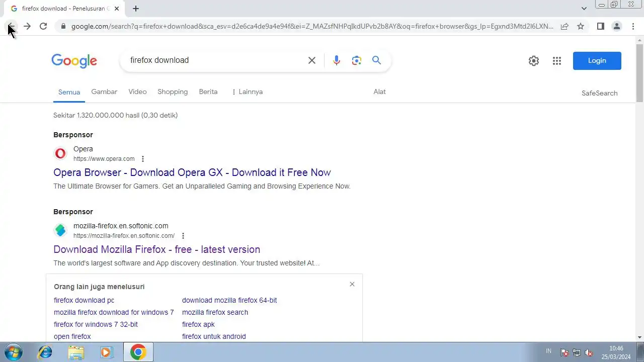Switch to the Shopping tab

pyautogui.click(x=173, y=92)
